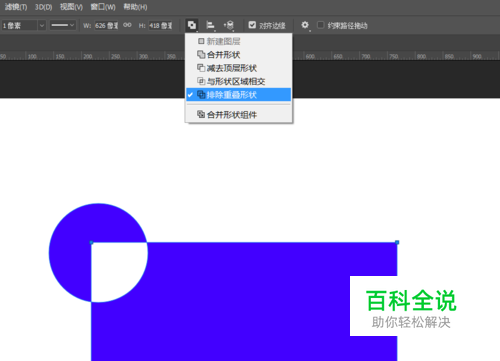Choose 减去顶层形状 option
The width and height of the screenshot is (500, 361).
[x=239, y=68]
